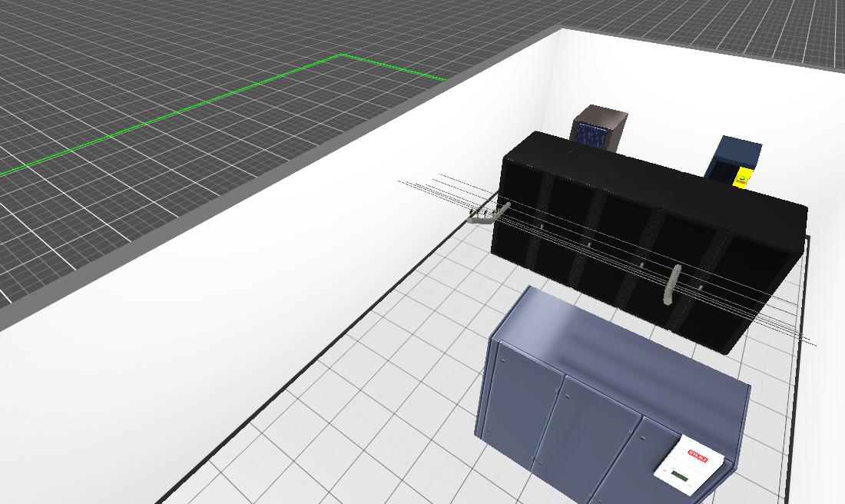The image size is (845, 504).
Task: Select the second black rack from the left
Action: 568,234
